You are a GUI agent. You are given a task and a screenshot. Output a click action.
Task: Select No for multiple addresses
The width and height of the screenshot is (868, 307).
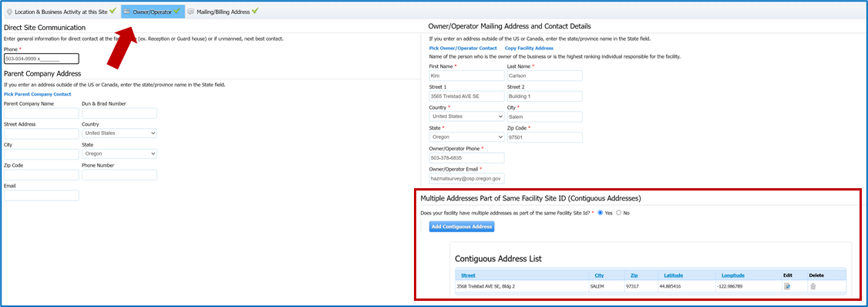(619, 213)
